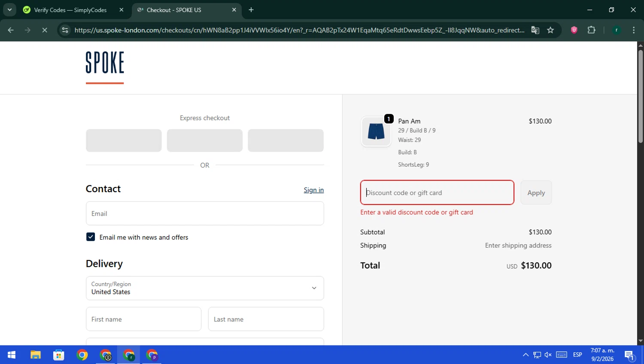Open Microsoft Store from taskbar

pos(58,355)
